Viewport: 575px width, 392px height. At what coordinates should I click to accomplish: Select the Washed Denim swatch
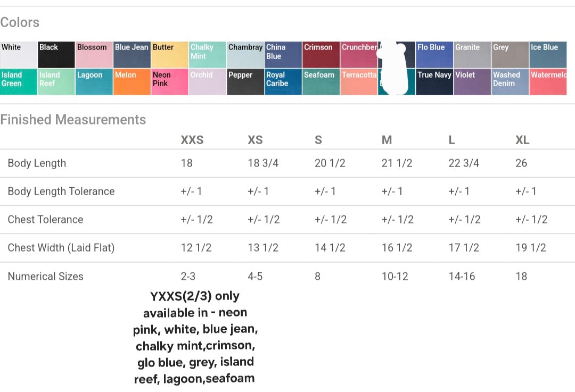pos(510,82)
